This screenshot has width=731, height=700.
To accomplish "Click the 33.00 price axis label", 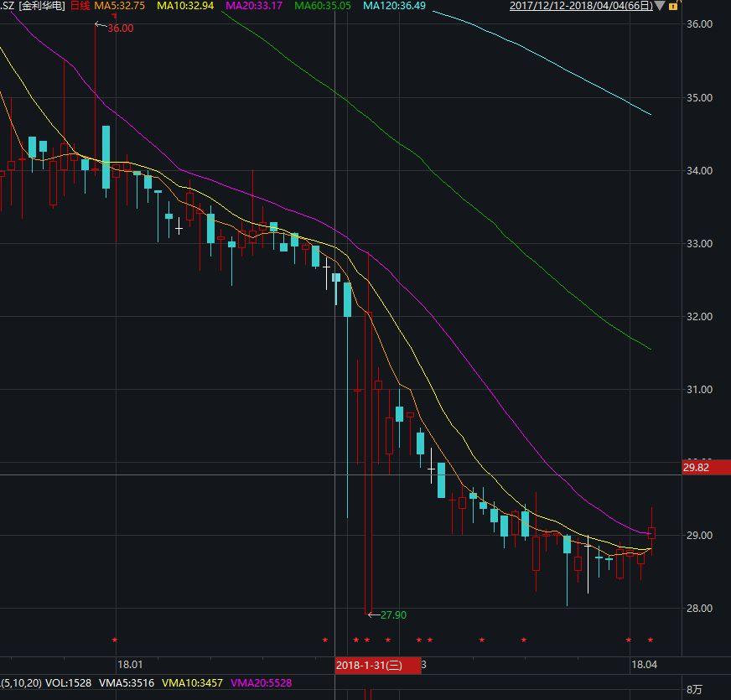I will [699, 243].
